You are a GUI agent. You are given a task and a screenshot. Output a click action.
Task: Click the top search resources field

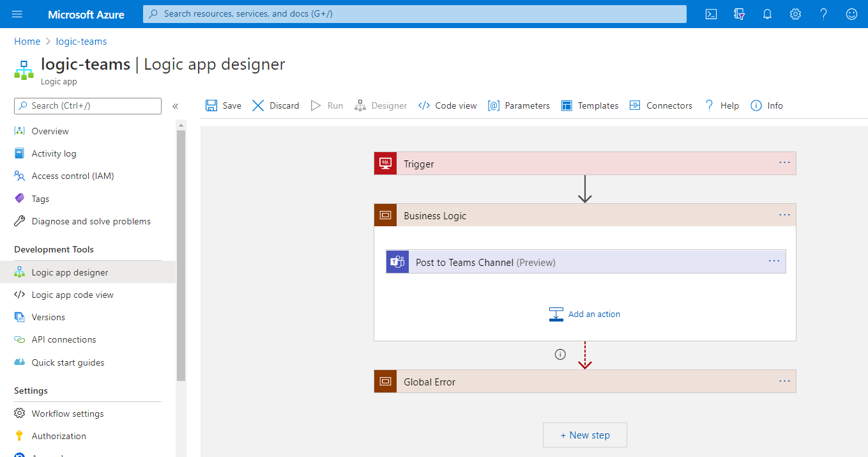[x=415, y=14]
